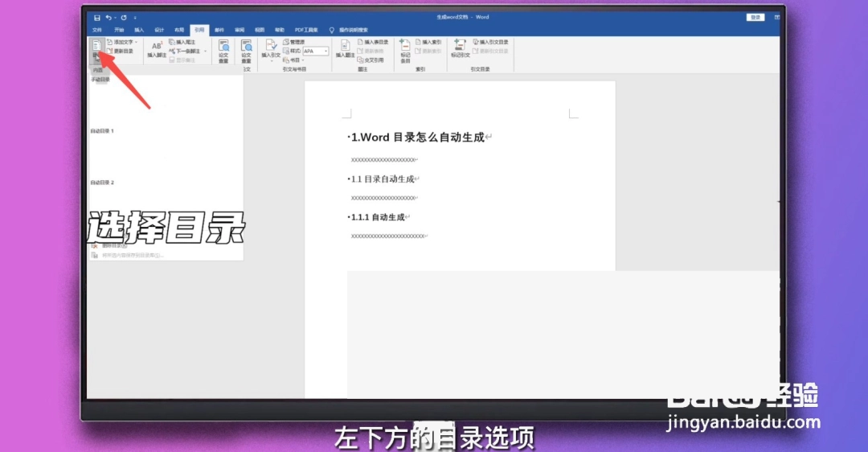Click heading '1.1.1 自动生成'
868x452 pixels.
(x=378, y=217)
